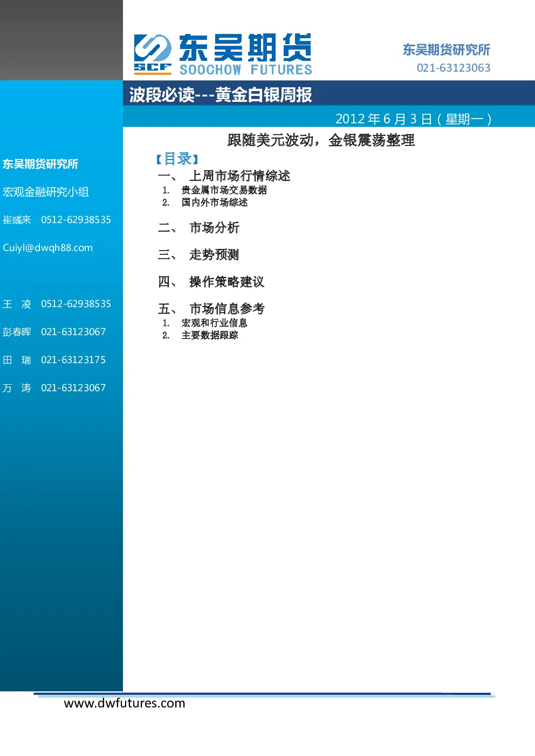Screen dimensions: 535x756
Task: Click the SOOCHOW FUTURES English text
Action: (x=246, y=70)
